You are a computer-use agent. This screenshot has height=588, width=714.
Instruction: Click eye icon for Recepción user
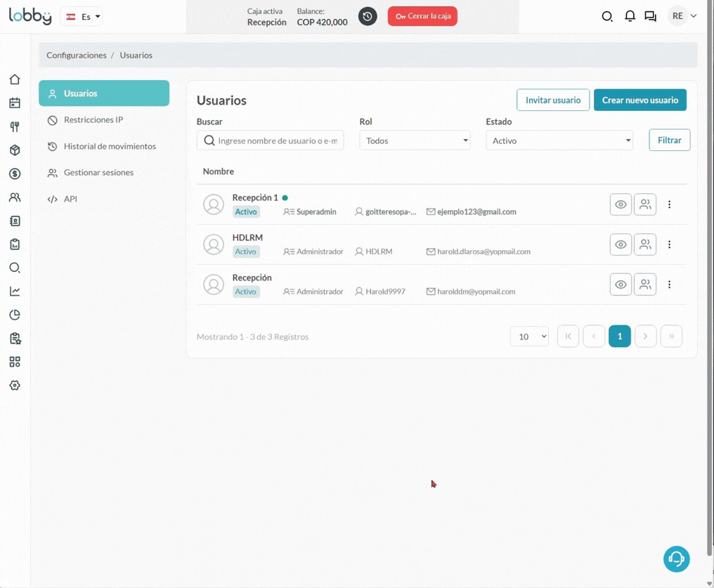621,285
